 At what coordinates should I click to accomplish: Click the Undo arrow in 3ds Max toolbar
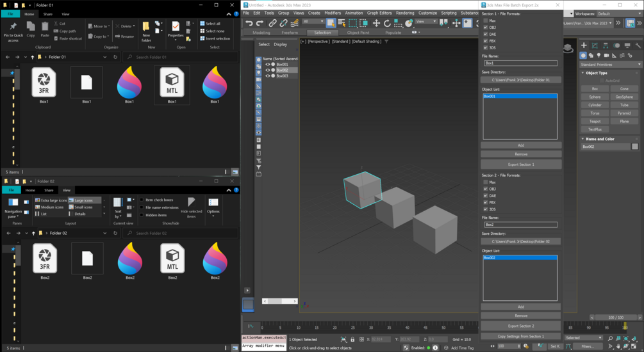[249, 23]
